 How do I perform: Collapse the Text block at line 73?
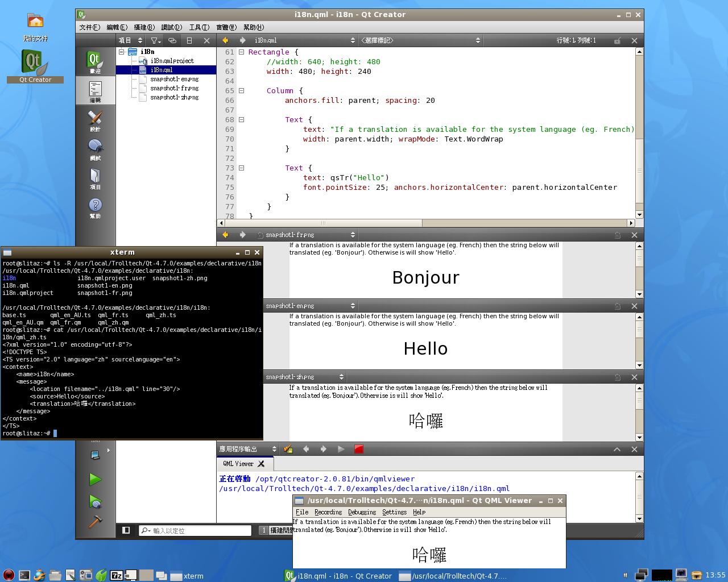[241, 168]
